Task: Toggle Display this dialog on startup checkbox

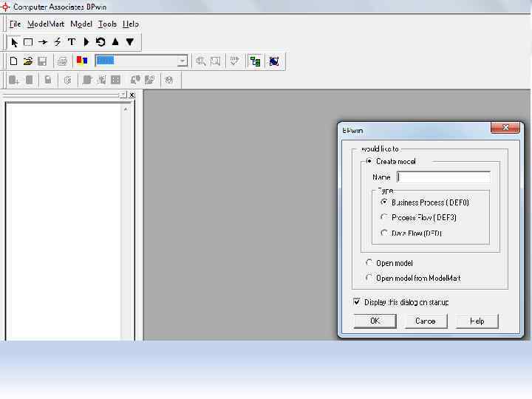Action: pos(357,302)
